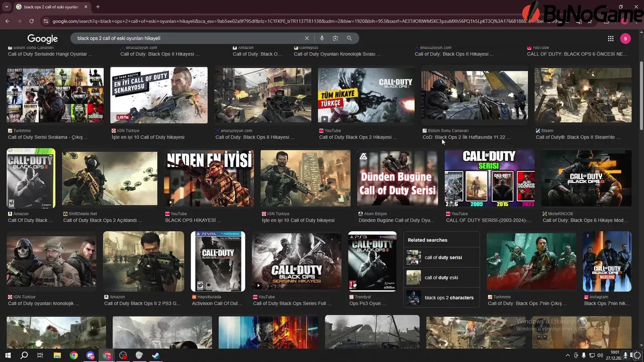644x362 pixels.
Task: Open Trendyol PS3 Black Ops II cover thumbnail
Action: pos(372,261)
